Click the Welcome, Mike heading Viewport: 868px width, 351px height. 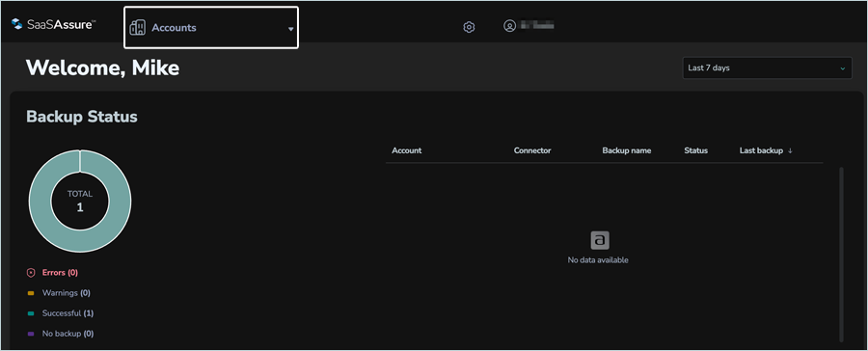click(102, 68)
